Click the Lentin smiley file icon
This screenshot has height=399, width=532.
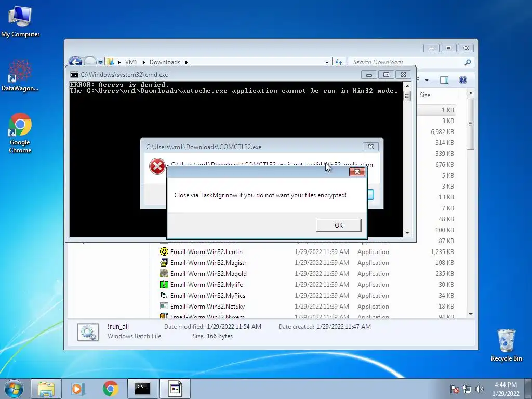coord(164,251)
